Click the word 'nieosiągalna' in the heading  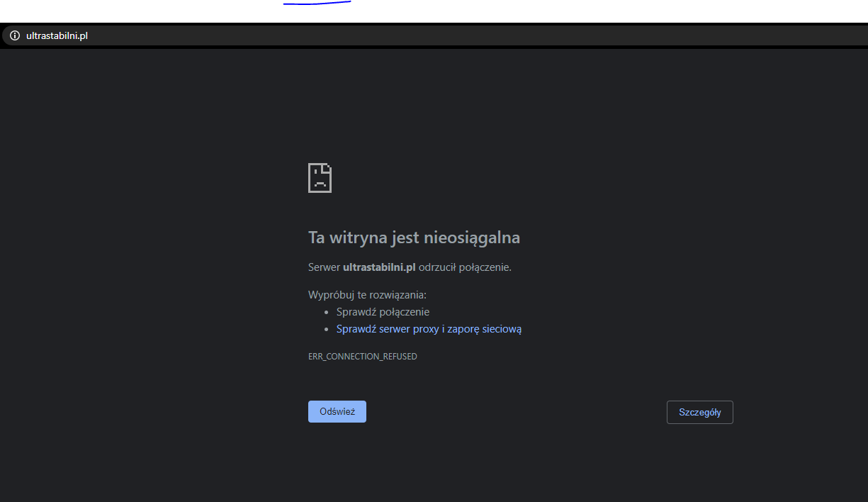[x=471, y=238]
